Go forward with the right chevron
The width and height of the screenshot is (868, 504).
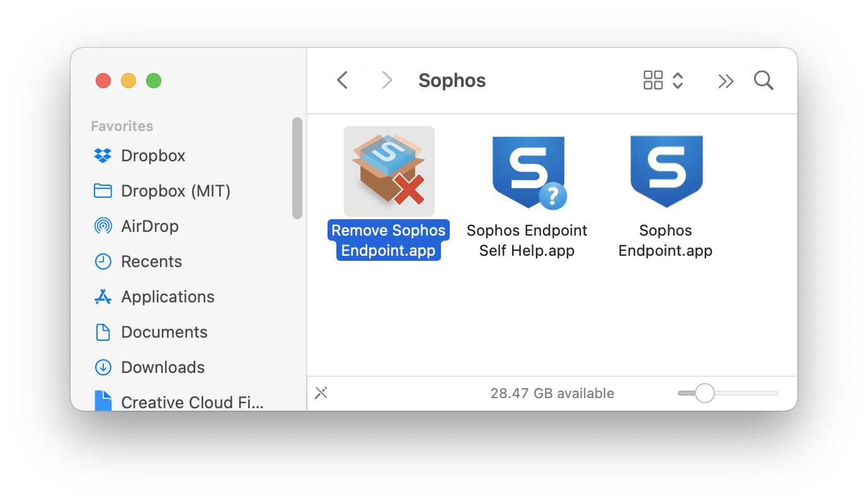pyautogui.click(x=387, y=80)
